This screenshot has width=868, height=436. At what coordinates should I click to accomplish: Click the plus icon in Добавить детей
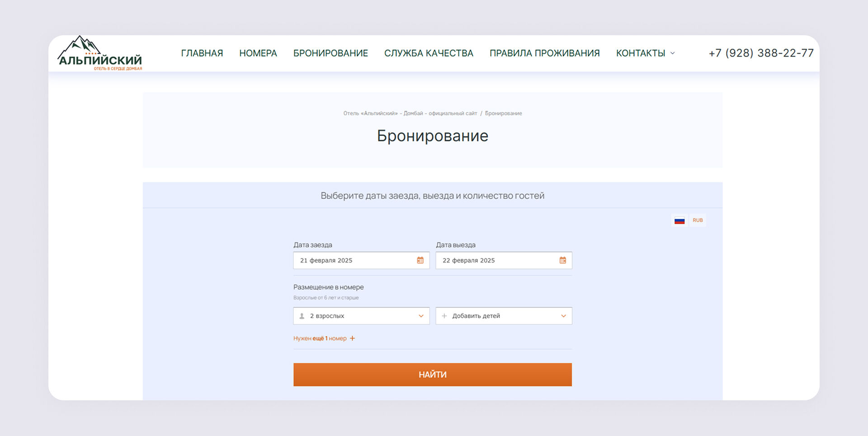(x=444, y=316)
